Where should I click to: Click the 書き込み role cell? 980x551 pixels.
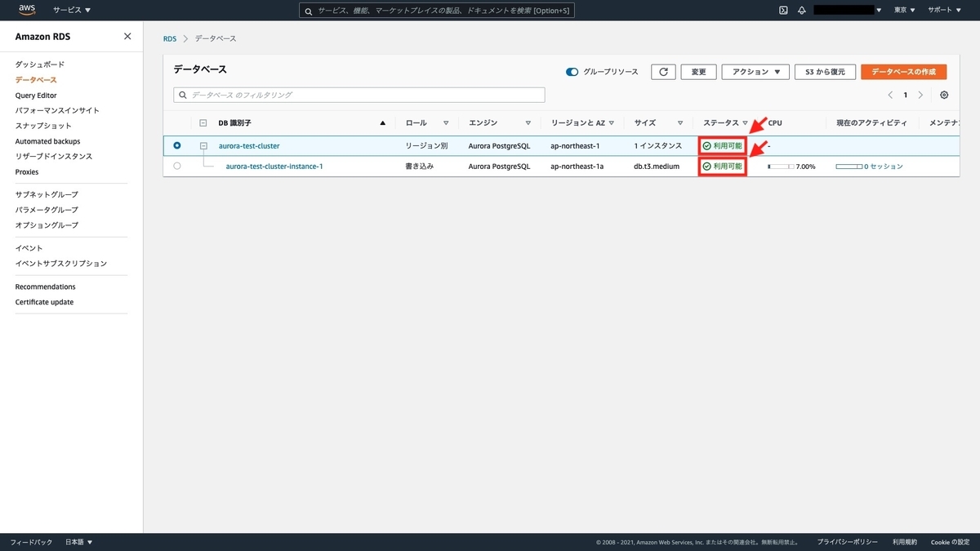click(x=420, y=167)
